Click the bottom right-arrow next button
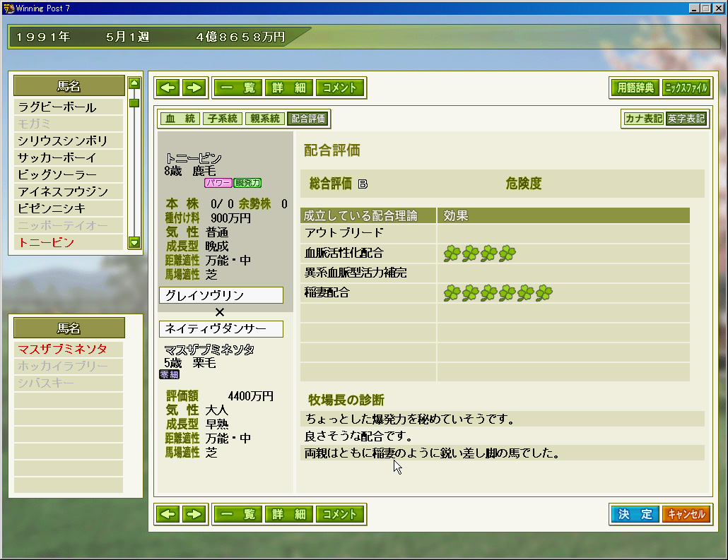 pos(194,514)
